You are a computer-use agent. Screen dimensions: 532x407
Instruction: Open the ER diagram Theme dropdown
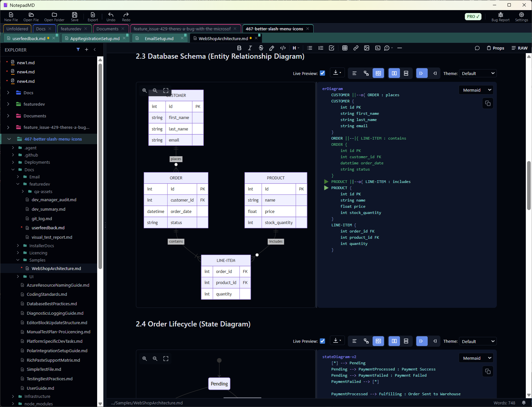click(478, 73)
